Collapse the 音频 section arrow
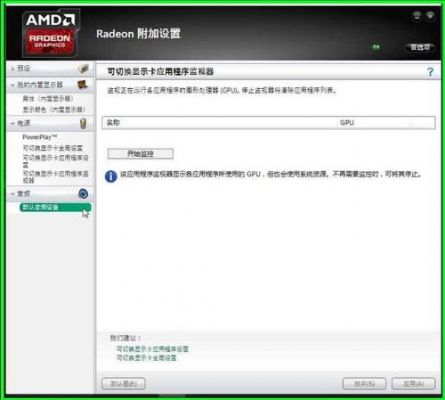Viewport: 445px width, 400px height. 12,194
